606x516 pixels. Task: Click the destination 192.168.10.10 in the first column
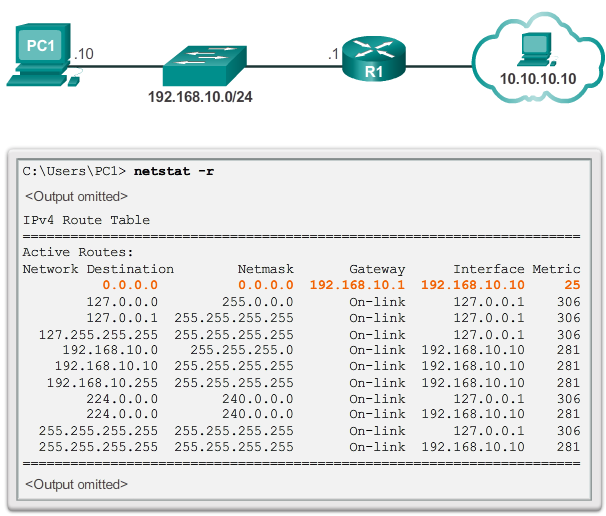pyautogui.click(x=106, y=366)
